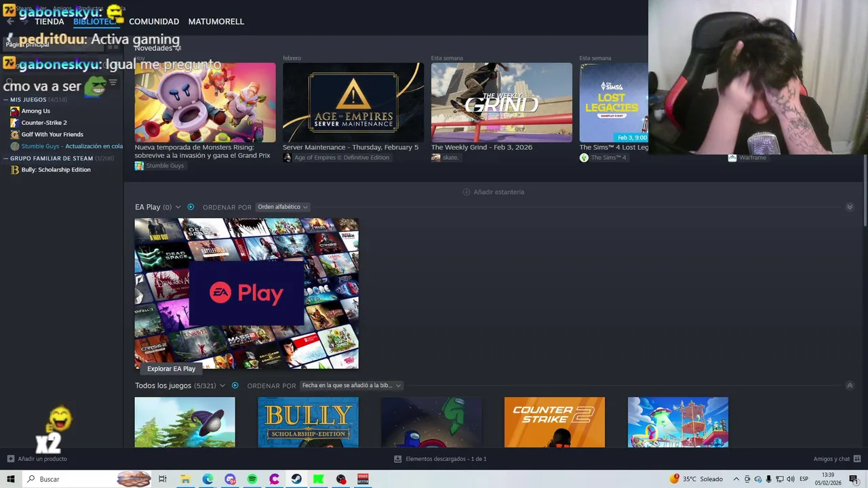Viewport: 868px width, 488px height.
Task: Click Explorar EA Play button
Action: tap(171, 369)
